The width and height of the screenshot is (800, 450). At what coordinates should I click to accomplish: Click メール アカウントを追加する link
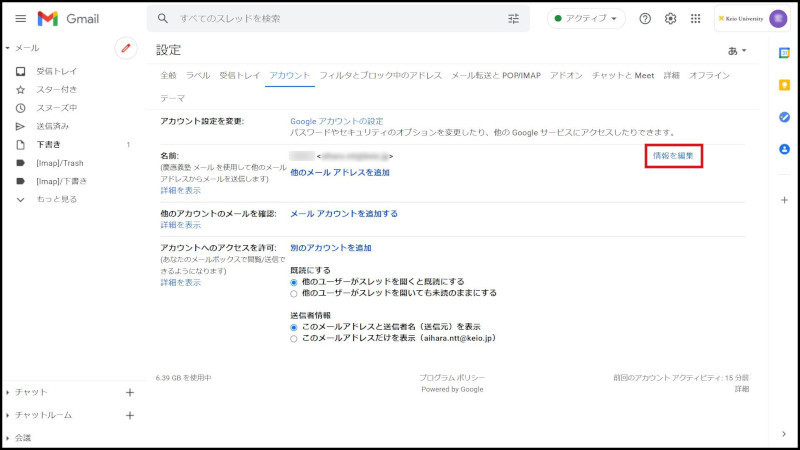pos(344,213)
